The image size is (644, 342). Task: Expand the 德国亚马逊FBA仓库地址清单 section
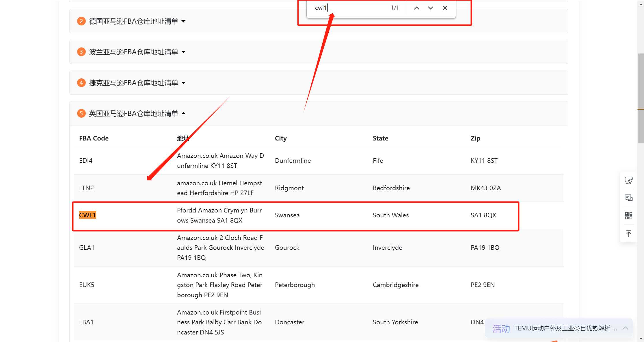point(319,21)
